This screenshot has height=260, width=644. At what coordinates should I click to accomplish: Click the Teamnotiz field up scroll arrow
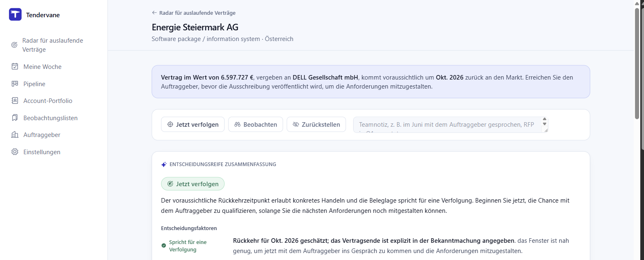[545, 119]
